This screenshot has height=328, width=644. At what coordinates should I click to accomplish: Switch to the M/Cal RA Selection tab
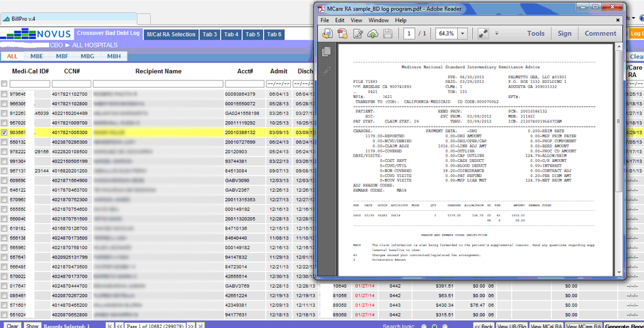[x=171, y=35]
